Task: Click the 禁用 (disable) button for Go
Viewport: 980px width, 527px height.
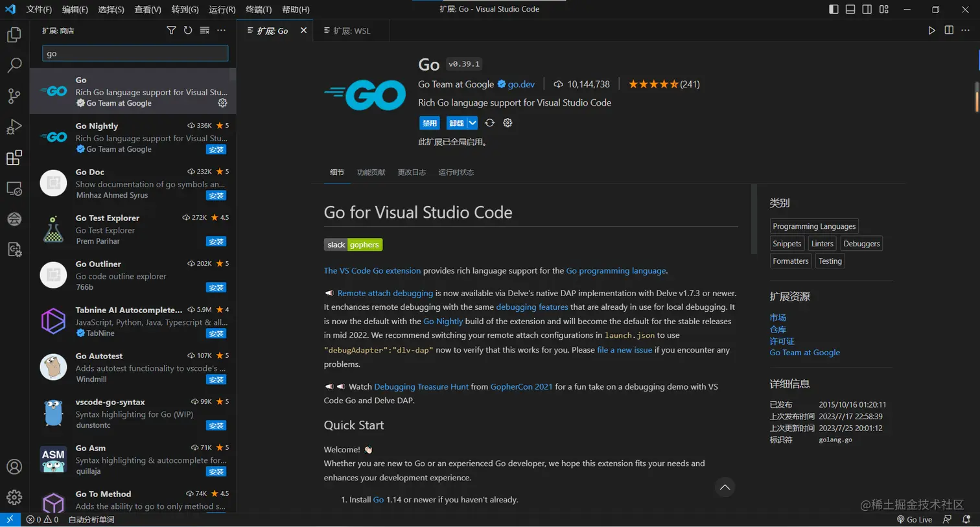Action: pos(430,123)
